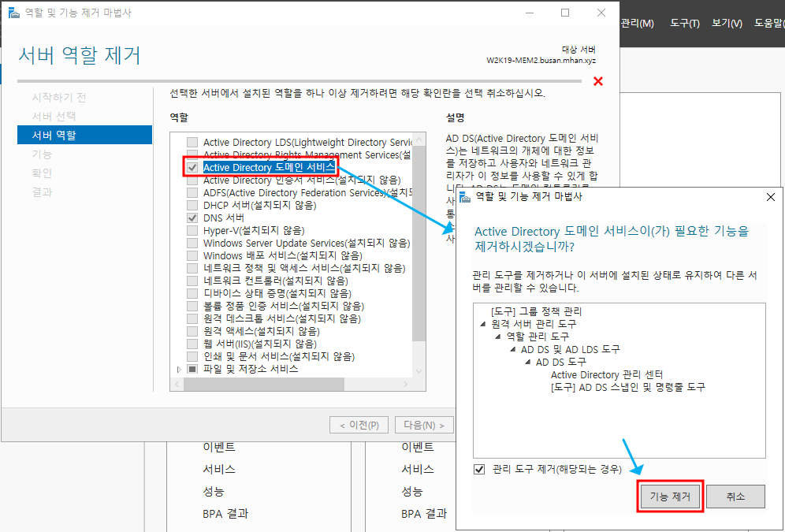785x532 pixels.
Task: Click roles list horizontal scrollbar thumb
Action: point(264,385)
